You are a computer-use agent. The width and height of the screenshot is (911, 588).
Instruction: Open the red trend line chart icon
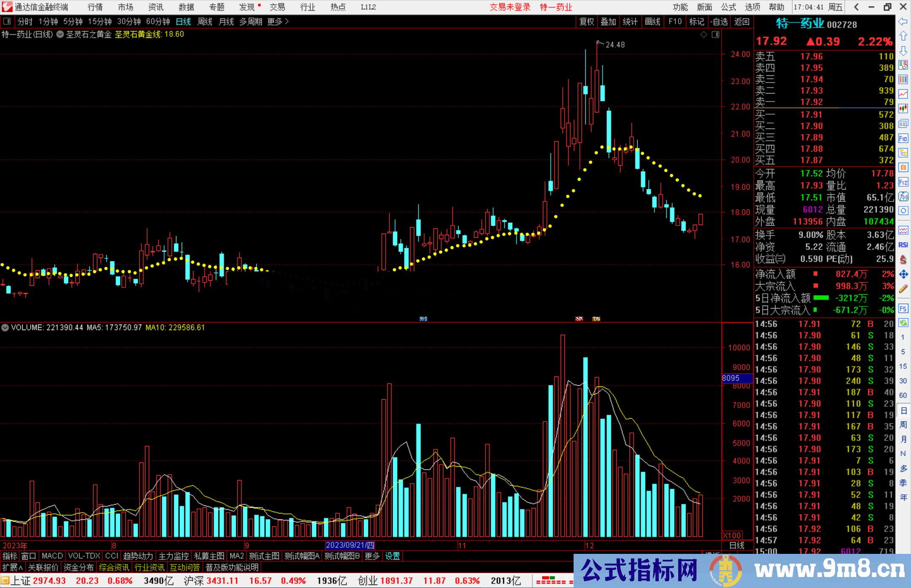(903, 94)
